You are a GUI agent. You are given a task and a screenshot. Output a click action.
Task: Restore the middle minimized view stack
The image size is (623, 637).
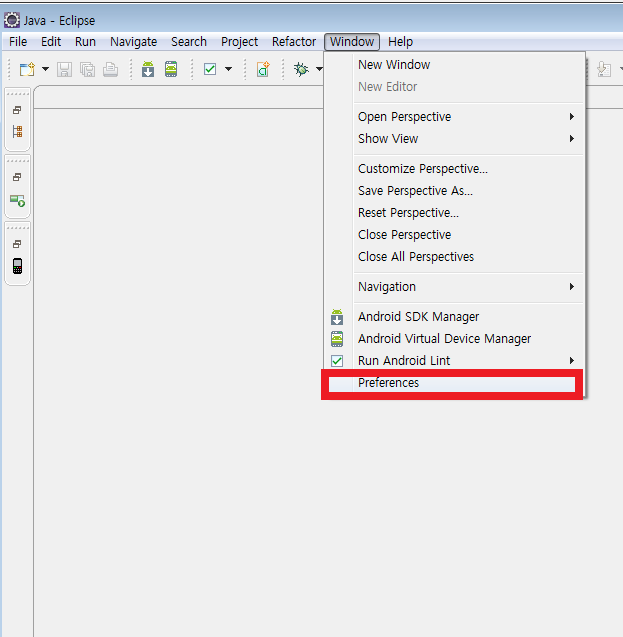pos(17,177)
